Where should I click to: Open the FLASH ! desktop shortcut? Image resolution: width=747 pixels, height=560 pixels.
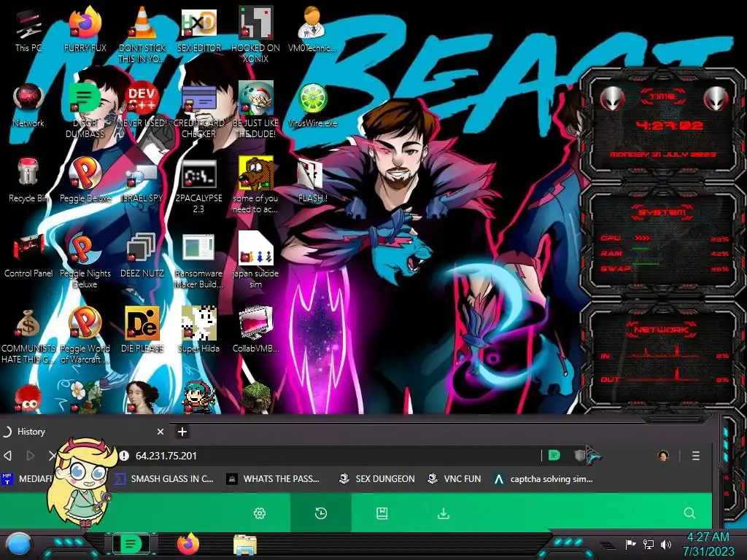pyautogui.click(x=312, y=180)
